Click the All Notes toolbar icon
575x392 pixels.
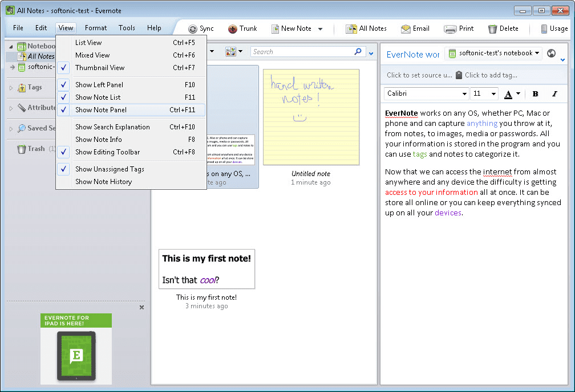351,29
